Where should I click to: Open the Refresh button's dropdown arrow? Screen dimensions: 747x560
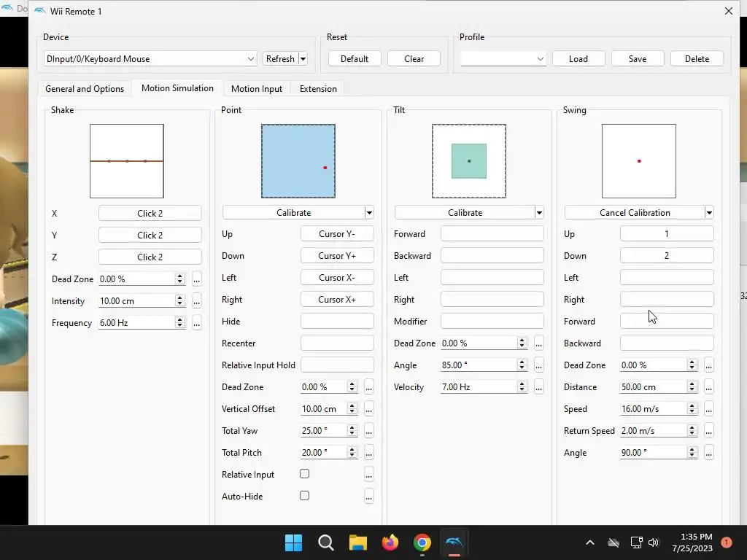303,58
